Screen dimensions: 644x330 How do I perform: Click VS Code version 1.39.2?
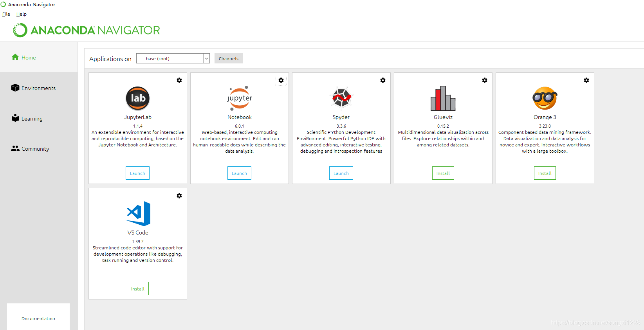[138, 242]
